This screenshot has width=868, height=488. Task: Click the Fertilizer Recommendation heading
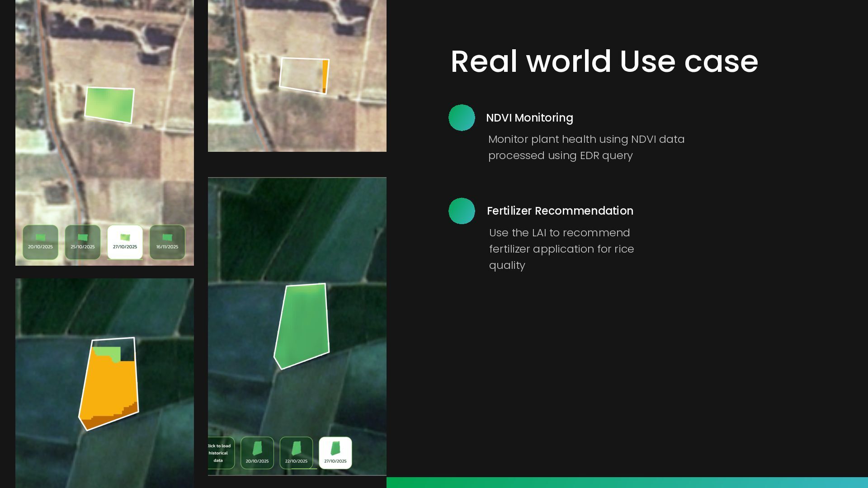560,211
